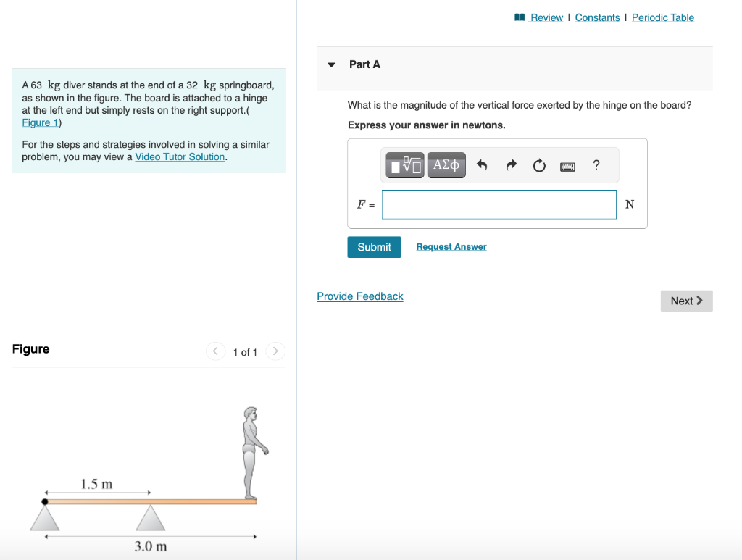Image resolution: width=742 pixels, height=560 pixels.
Task: Open the Video Tutor Solution
Action: (180, 156)
